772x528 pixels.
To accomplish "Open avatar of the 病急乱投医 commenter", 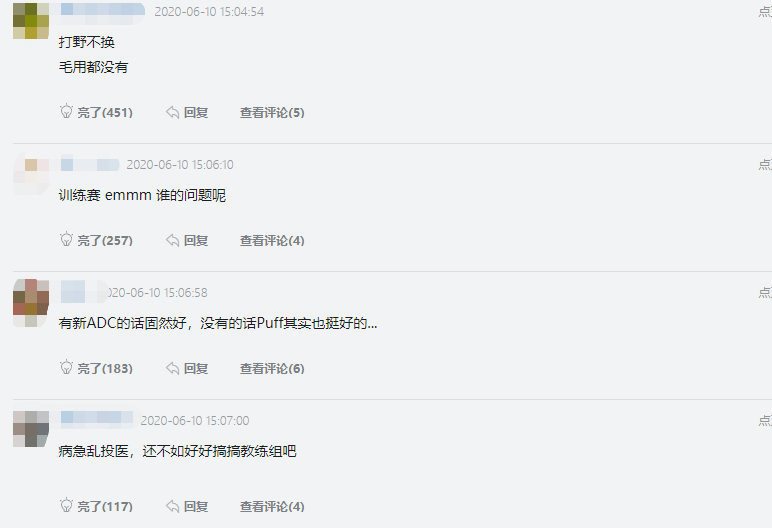I will click(31, 429).
